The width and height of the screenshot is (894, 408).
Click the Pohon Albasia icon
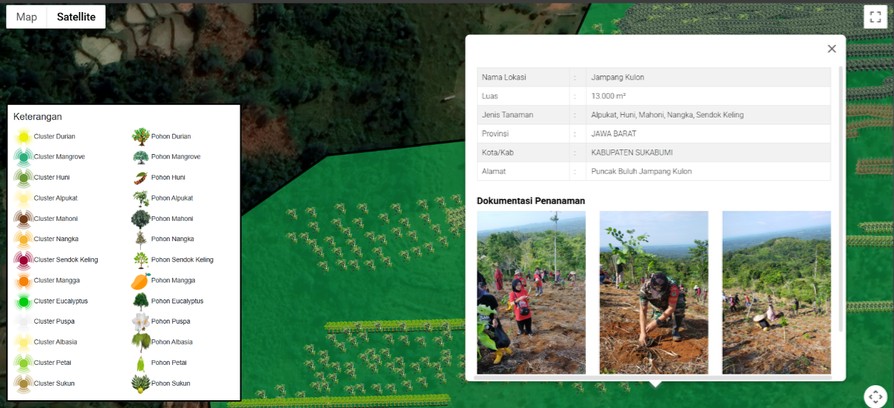(x=140, y=342)
